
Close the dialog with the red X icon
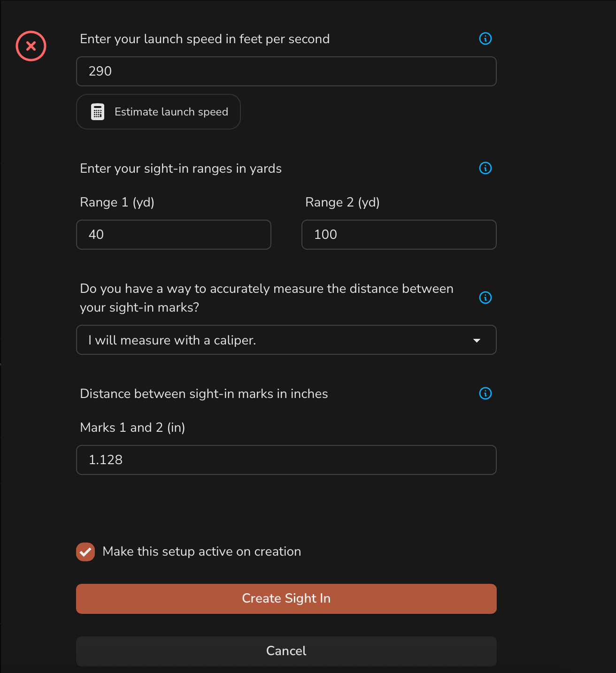click(31, 46)
